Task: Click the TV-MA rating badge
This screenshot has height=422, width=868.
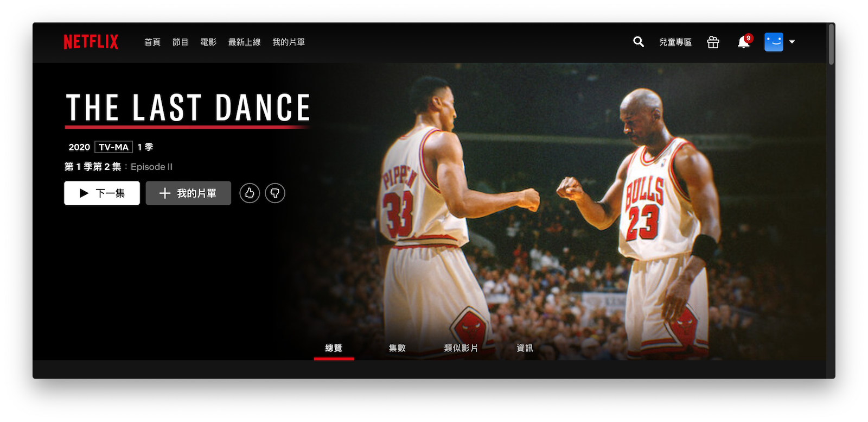Action: tap(113, 147)
